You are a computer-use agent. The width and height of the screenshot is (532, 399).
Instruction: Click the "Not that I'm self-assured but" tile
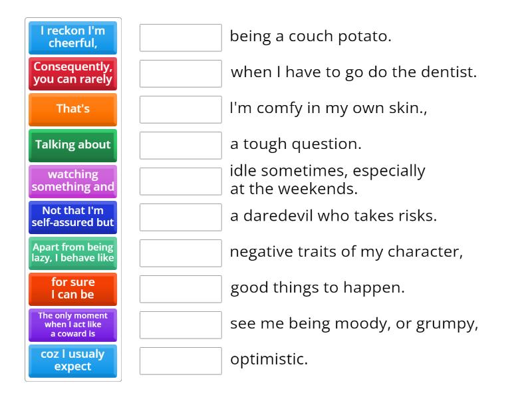click(x=72, y=217)
